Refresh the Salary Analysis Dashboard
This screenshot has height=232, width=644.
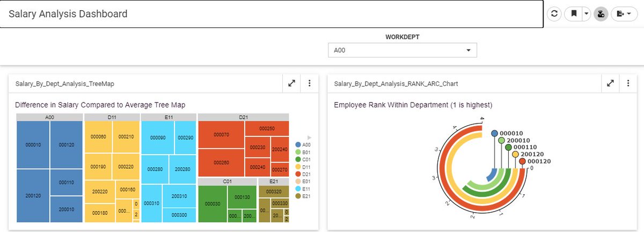pyautogui.click(x=554, y=14)
